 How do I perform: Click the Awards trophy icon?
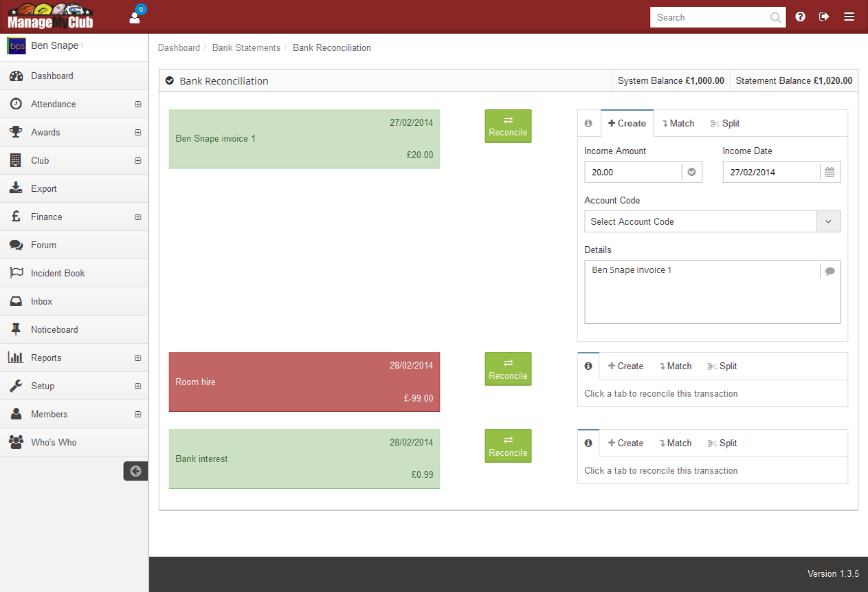(16, 132)
